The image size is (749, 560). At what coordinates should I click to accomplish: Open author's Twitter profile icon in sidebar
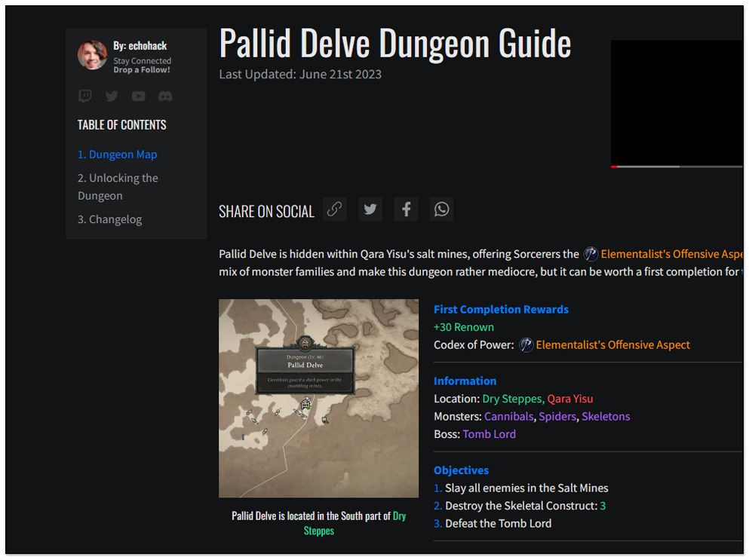[x=112, y=96]
